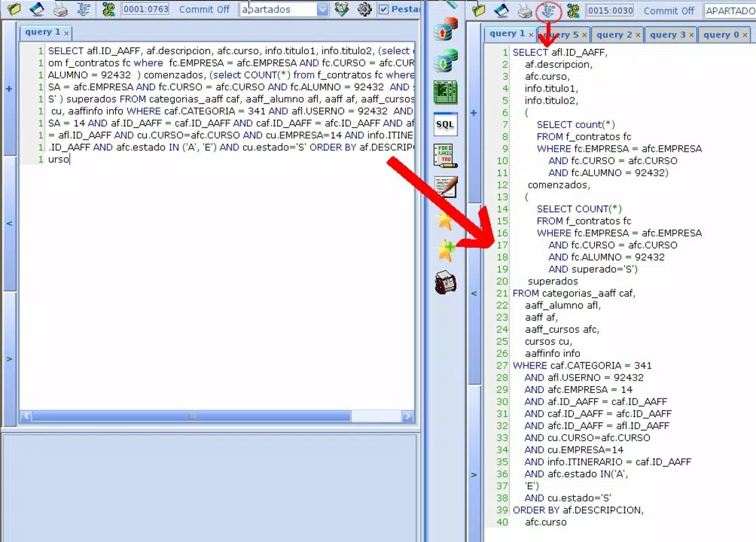The width and height of the screenshot is (756, 542).
Task: Close query 1 tab in left window
Action: tap(66, 33)
